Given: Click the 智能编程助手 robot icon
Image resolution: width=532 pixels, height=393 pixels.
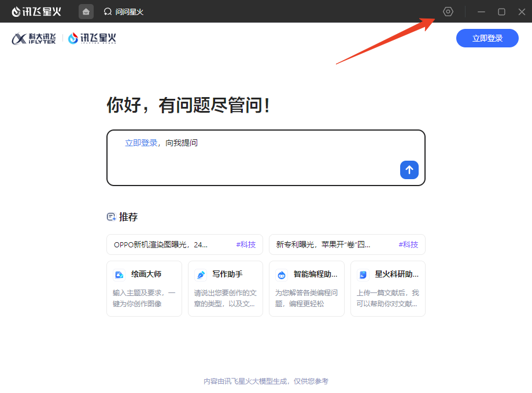Looking at the screenshot, I should pos(282,275).
